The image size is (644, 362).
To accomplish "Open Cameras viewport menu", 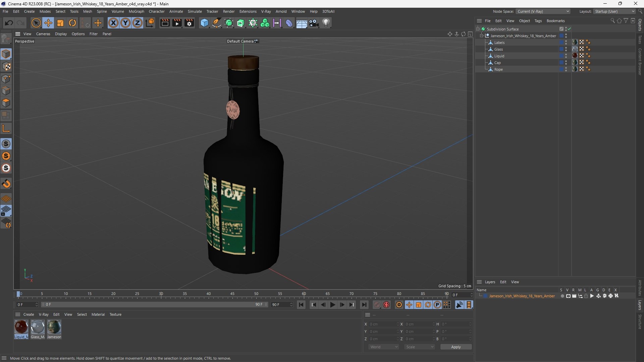I will (43, 34).
